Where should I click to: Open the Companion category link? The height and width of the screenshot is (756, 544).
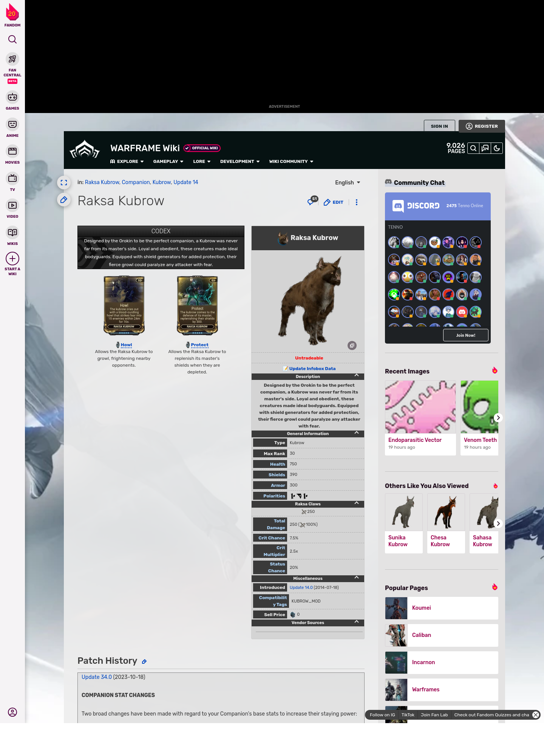[136, 182]
